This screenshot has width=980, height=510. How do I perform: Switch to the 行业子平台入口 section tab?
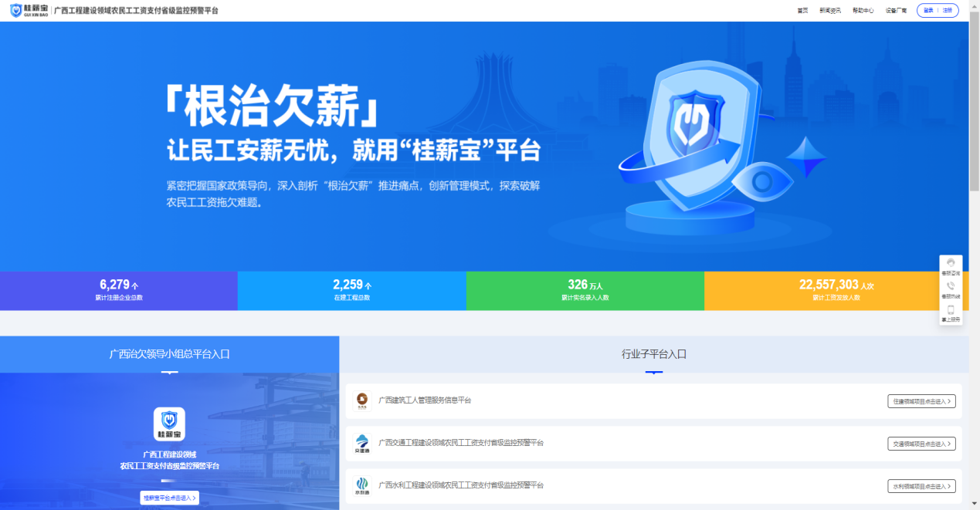pyautogui.click(x=653, y=354)
